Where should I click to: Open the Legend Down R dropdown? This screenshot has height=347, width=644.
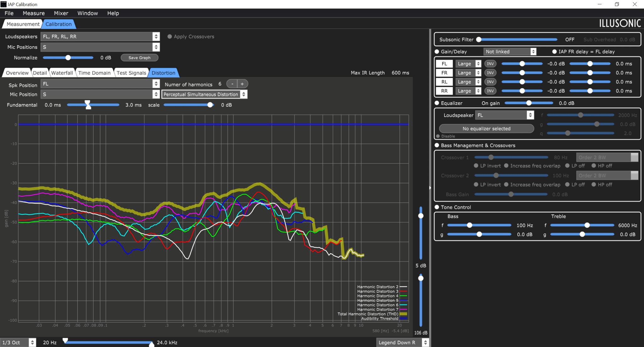[x=402, y=343]
